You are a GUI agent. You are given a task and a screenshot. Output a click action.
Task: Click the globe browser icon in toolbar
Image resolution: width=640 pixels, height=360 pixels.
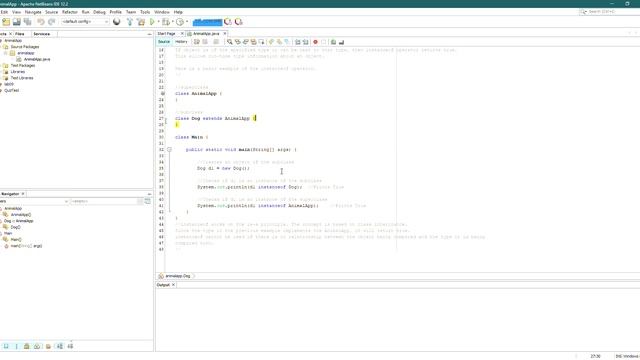pos(117,22)
